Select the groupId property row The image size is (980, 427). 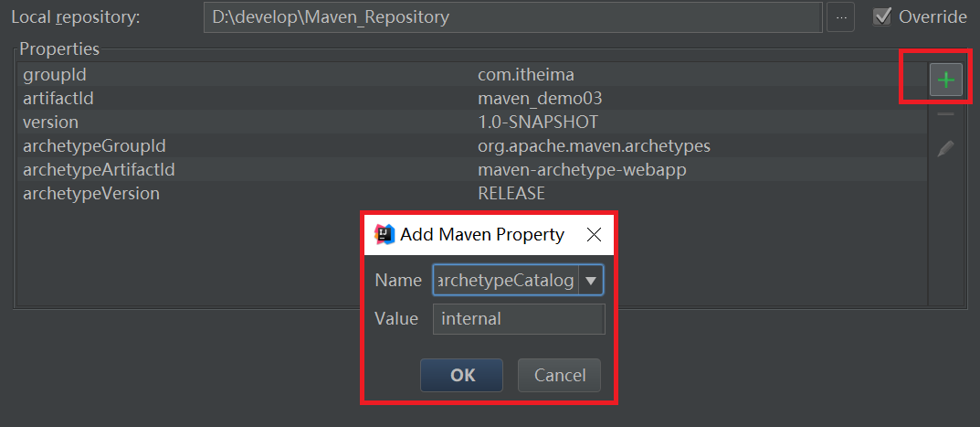(x=472, y=74)
